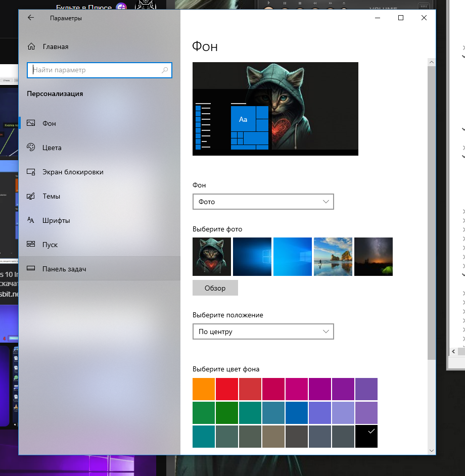Screen dimensions: 465x476
Task: Minimize the Параметры window
Action: tap(378, 18)
